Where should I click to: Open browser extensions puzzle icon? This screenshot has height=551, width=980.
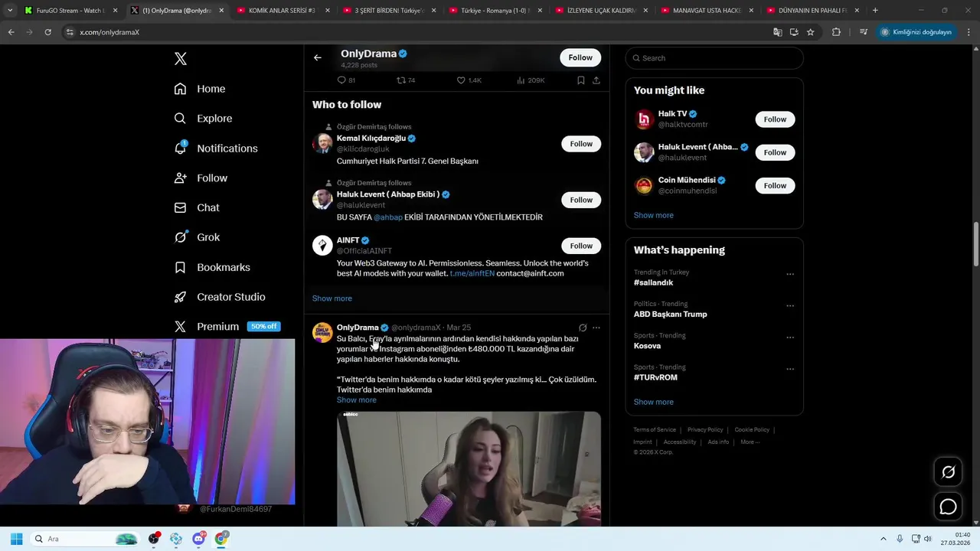point(836,32)
